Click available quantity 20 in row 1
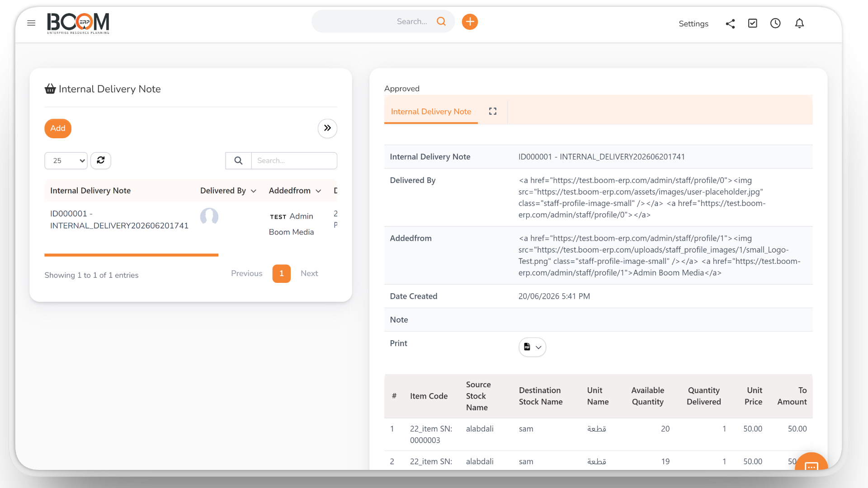 tap(665, 429)
